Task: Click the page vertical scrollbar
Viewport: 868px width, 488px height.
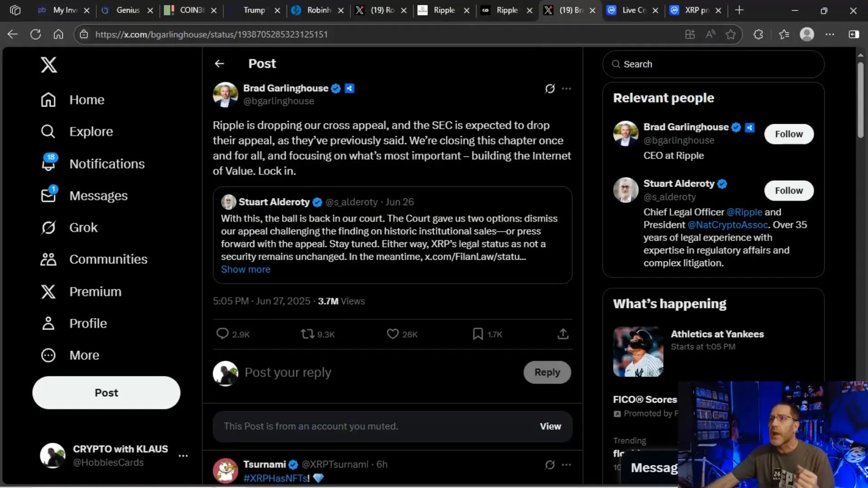Action: pos(860,100)
